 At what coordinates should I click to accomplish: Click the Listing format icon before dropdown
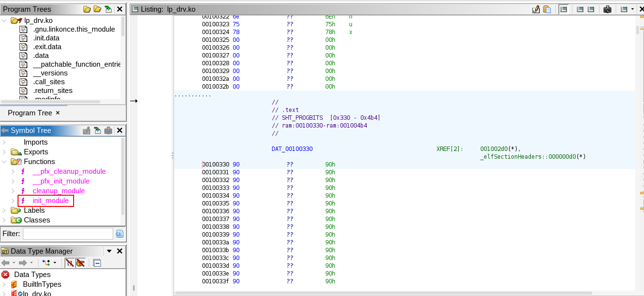[624, 9]
